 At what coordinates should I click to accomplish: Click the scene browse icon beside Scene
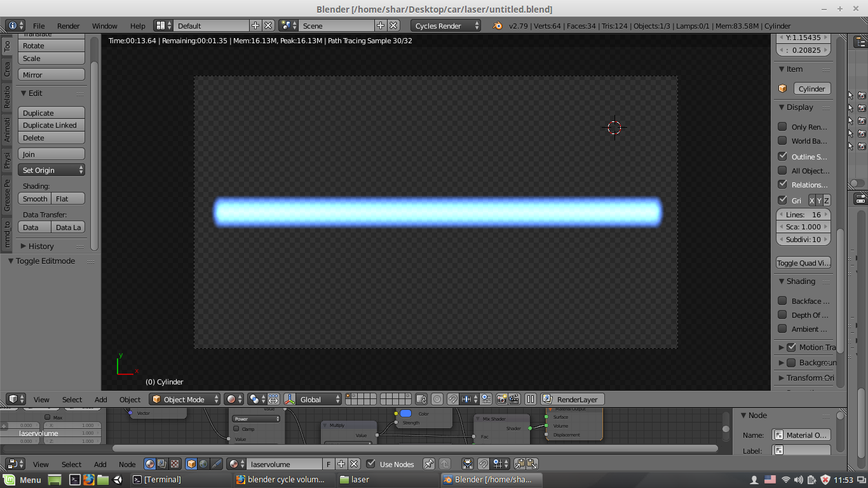(x=288, y=25)
